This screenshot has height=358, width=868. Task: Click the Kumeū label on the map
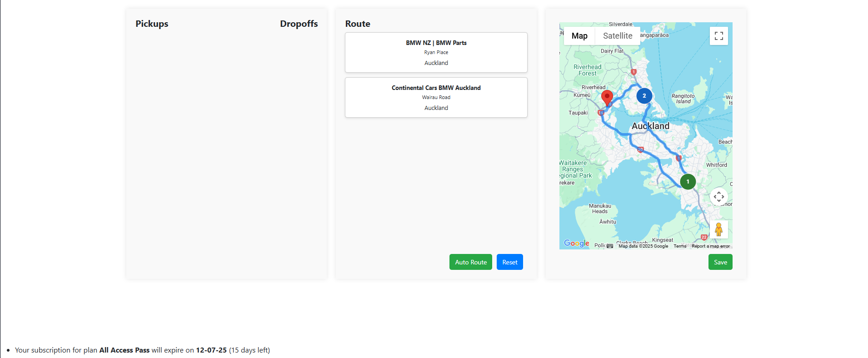pyautogui.click(x=582, y=95)
